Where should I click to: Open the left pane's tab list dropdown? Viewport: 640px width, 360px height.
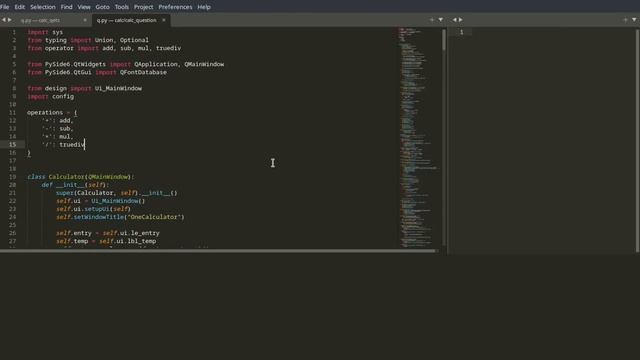pos(441,20)
